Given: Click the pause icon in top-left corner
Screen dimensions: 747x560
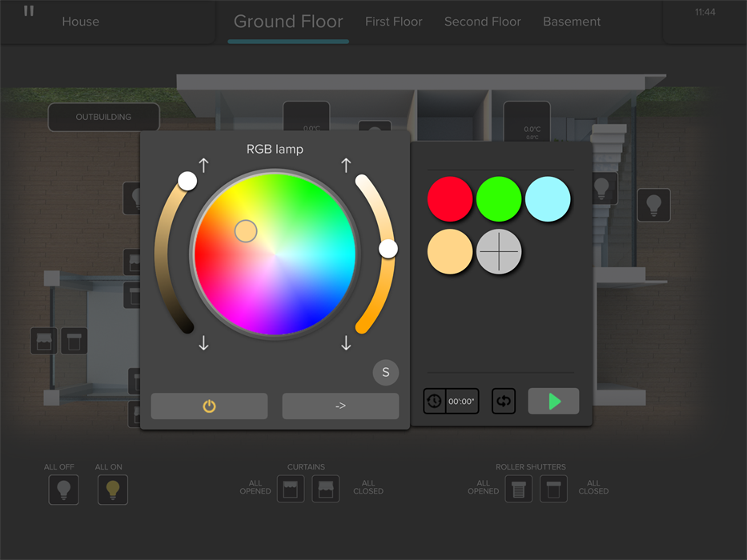Looking at the screenshot, I should (29, 11).
